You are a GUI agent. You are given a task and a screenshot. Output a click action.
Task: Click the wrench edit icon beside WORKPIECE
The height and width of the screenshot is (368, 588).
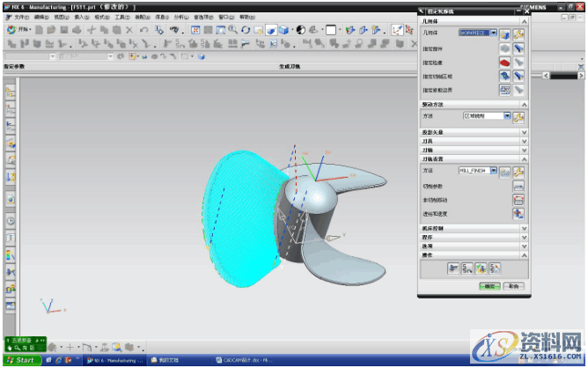pos(519,33)
